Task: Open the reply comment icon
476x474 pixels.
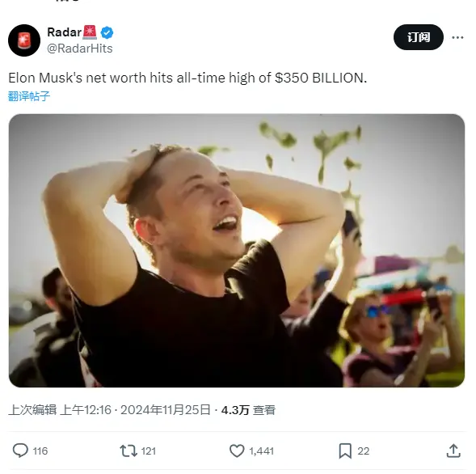Action: pyautogui.click(x=20, y=451)
